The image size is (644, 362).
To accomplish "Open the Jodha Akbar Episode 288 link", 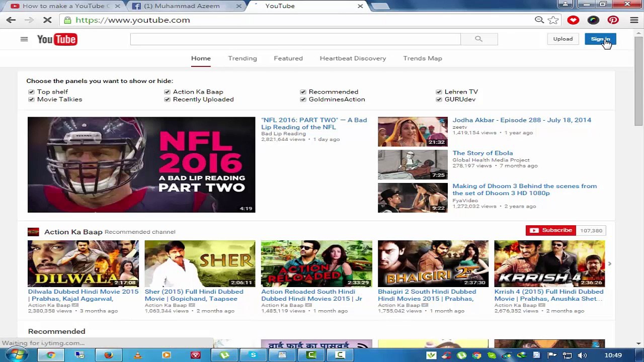I will 522,120.
